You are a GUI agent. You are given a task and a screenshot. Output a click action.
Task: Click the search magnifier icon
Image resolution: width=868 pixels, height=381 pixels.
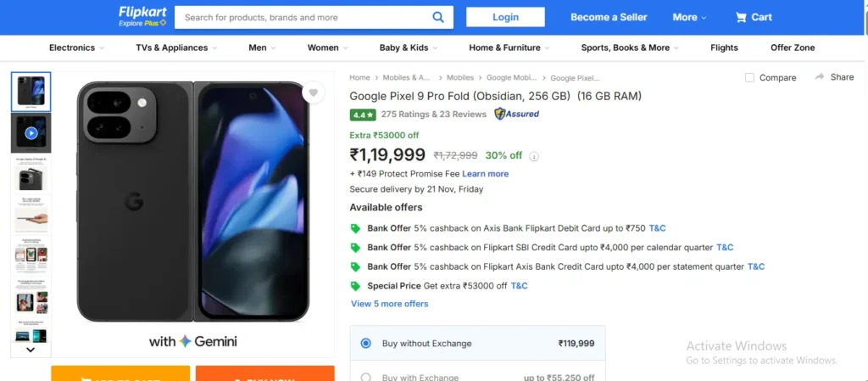(x=438, y=17)
